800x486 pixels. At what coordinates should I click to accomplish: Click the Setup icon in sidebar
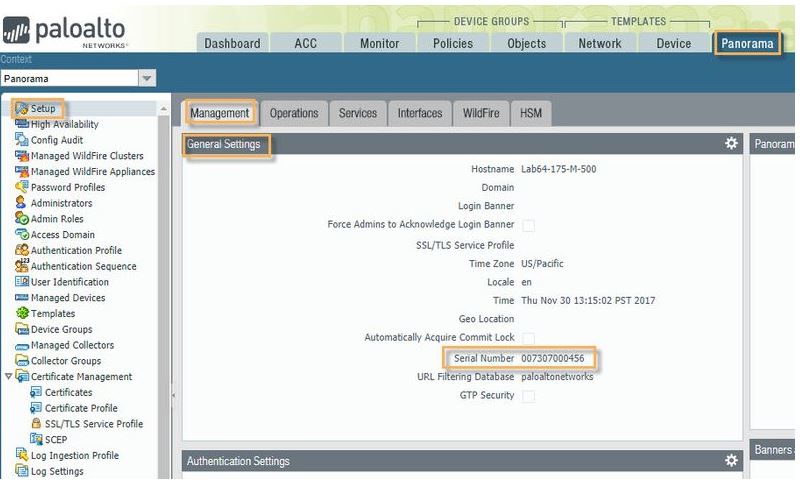pyautogui.click(x=21, y=109)
